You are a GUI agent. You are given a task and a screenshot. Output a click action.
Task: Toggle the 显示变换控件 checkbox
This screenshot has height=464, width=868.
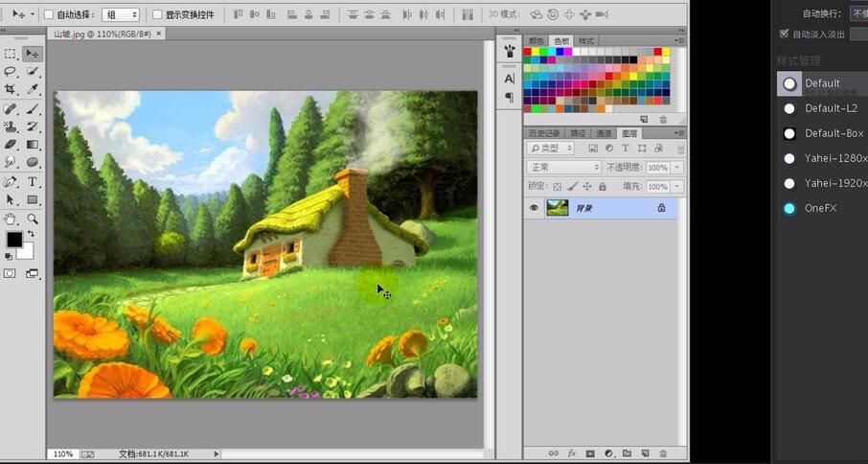coord(157,14)
